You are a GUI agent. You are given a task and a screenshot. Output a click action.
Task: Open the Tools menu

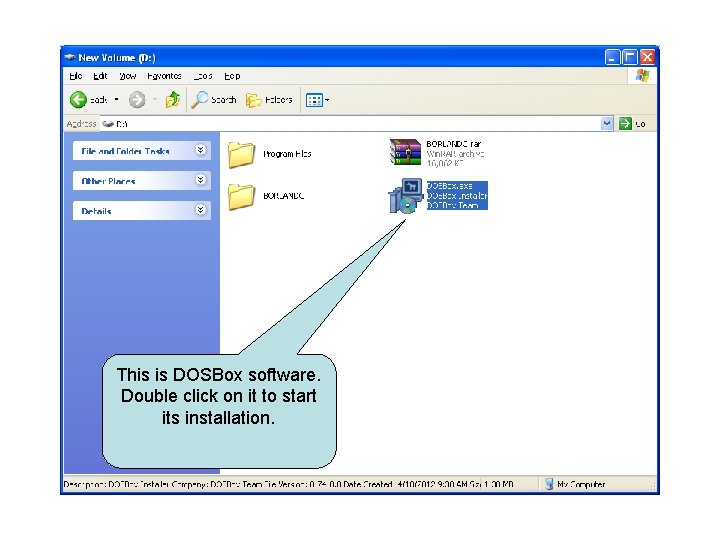202,76
